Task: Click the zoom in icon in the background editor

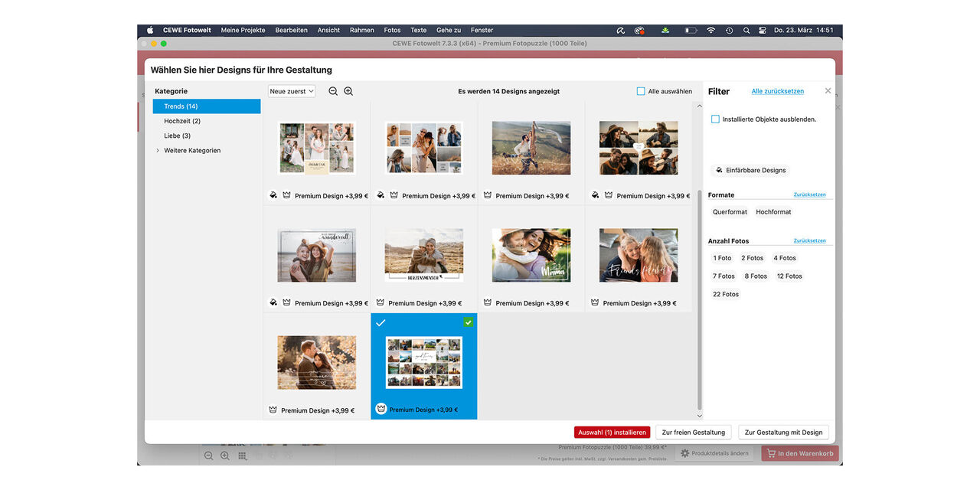Action: click(225, 456)
